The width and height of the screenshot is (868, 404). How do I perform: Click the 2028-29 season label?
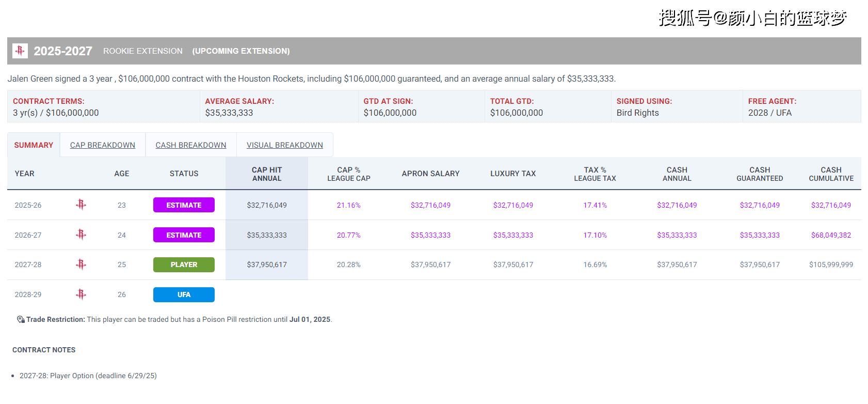coord(28,294)
